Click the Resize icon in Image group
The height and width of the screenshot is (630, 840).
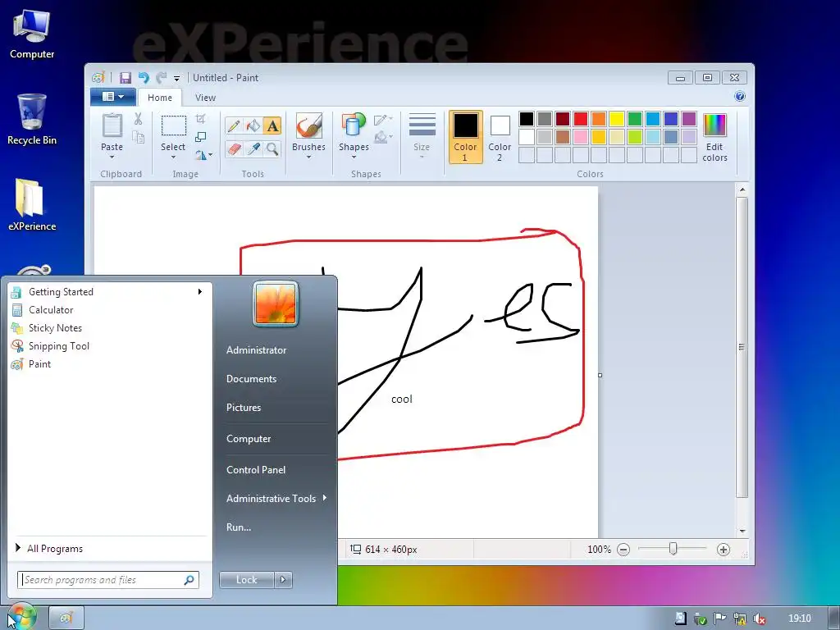pyautogui.click(x=200, y=137)
